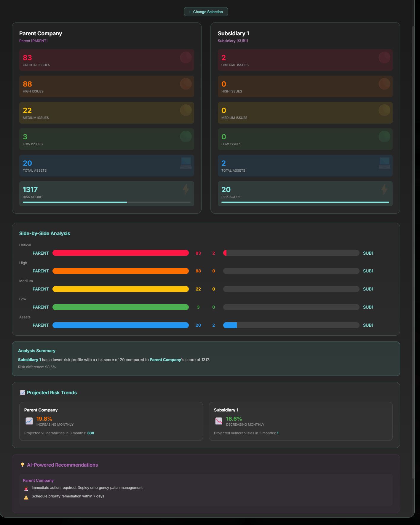Screen dimensions: 420x525
Task: Click the orange PARENT high comparison bar
Action: coord(121,271)
